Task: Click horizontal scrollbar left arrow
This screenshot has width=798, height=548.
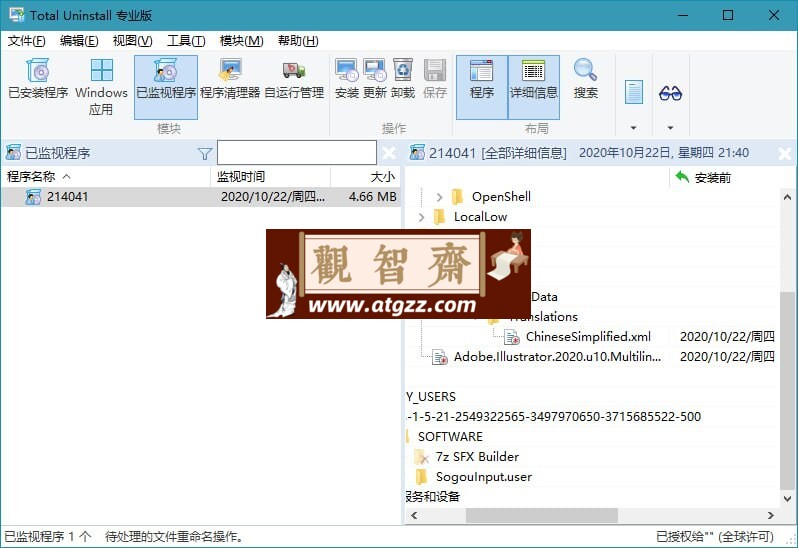Action: tap(414, 515)
